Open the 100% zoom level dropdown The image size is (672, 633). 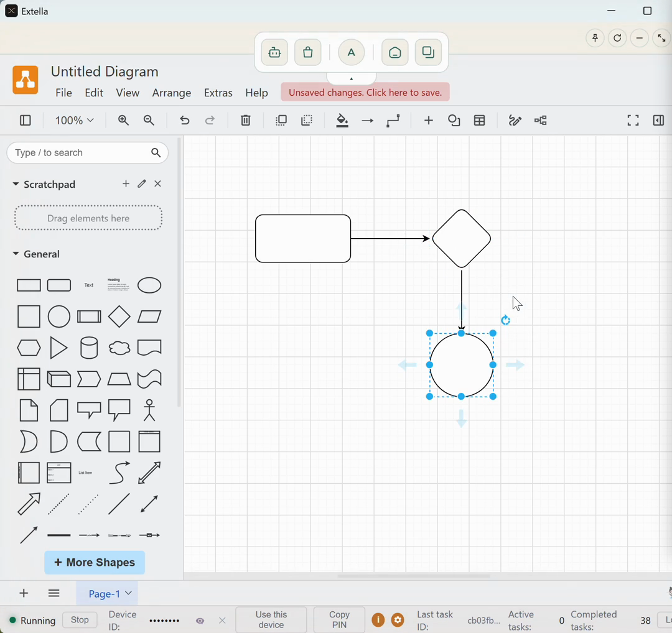(x=74, y=121)
